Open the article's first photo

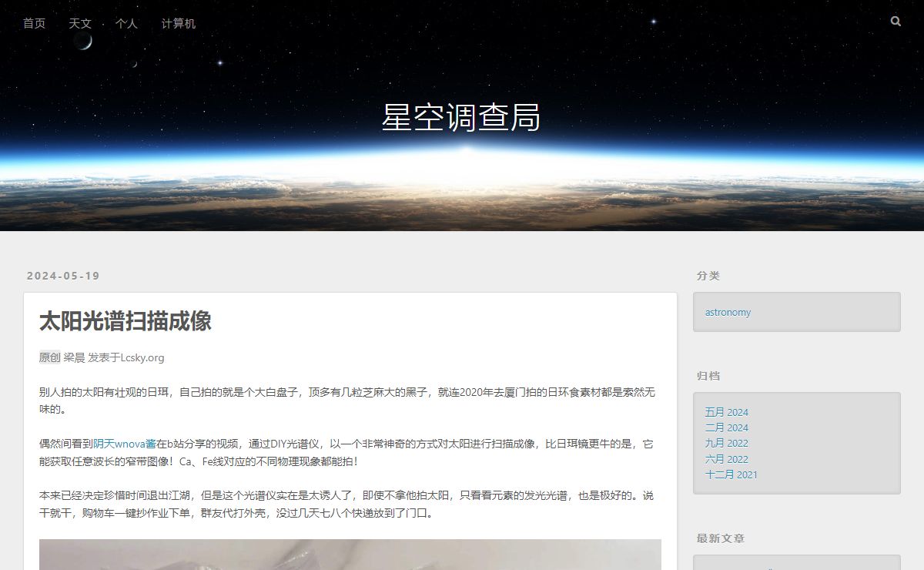click(350, 555)
